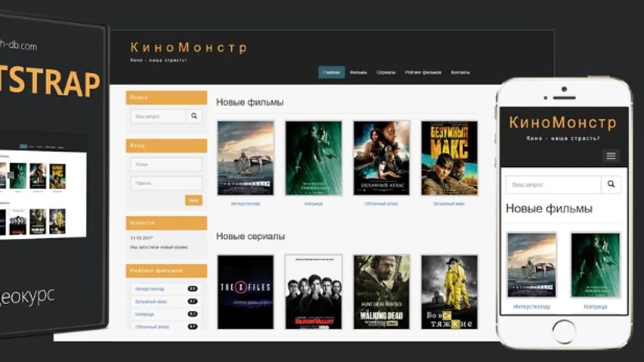Open The Walking Dead series poster
This screenshot has width=644, height=362.
[x=382, y=292]
